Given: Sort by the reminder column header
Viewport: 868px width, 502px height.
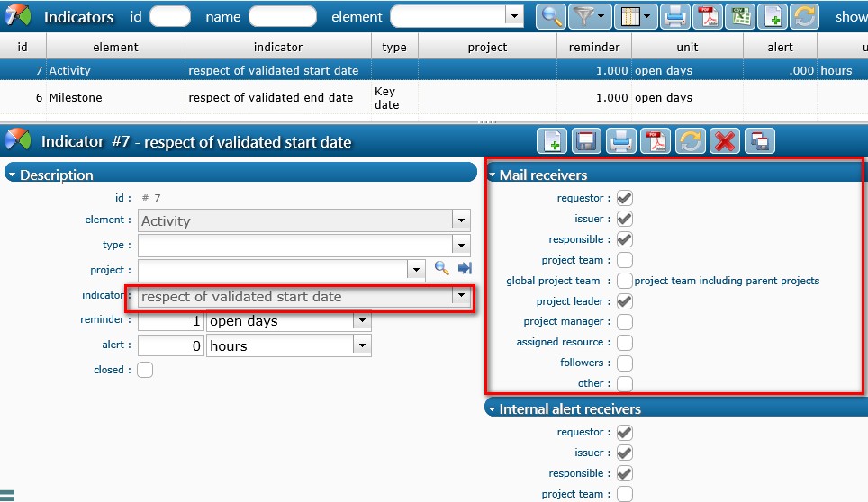Looking at the screenshot, I should [x=594, y=47].
